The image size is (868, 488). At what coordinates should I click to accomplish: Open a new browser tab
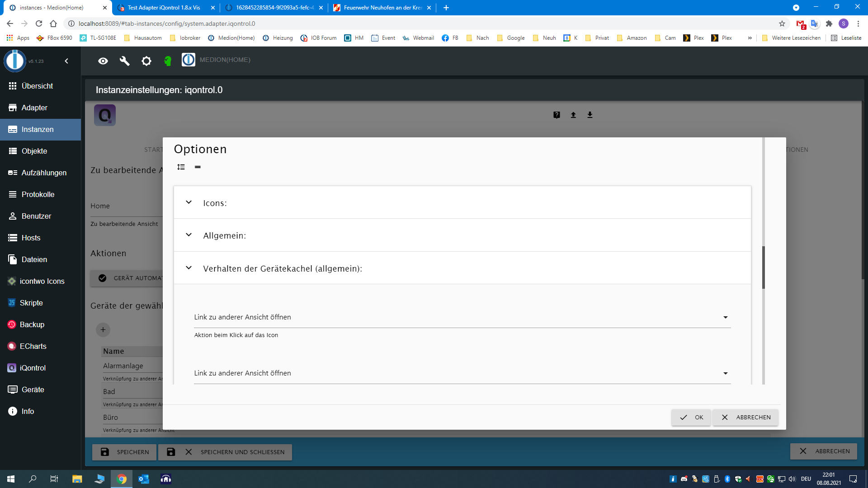[x=446, y=8]
